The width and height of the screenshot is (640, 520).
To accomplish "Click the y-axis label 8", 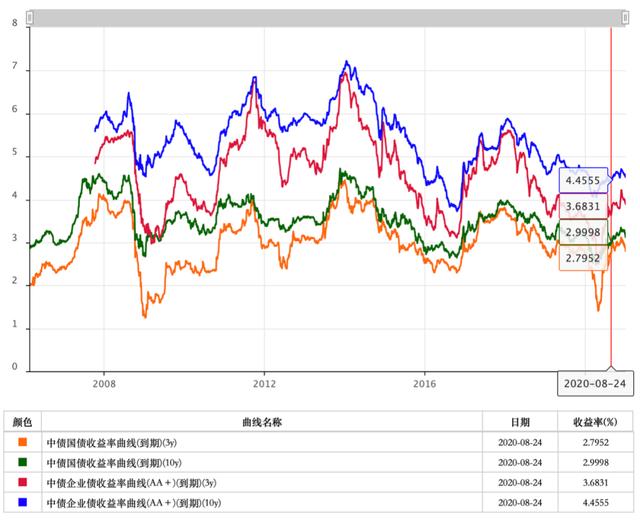I will (x=15, y=23).
